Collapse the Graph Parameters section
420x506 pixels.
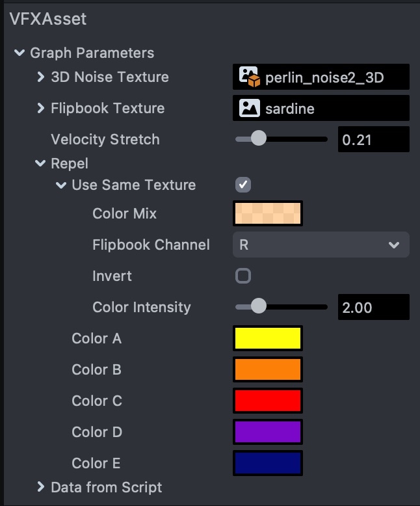(20, 53)
